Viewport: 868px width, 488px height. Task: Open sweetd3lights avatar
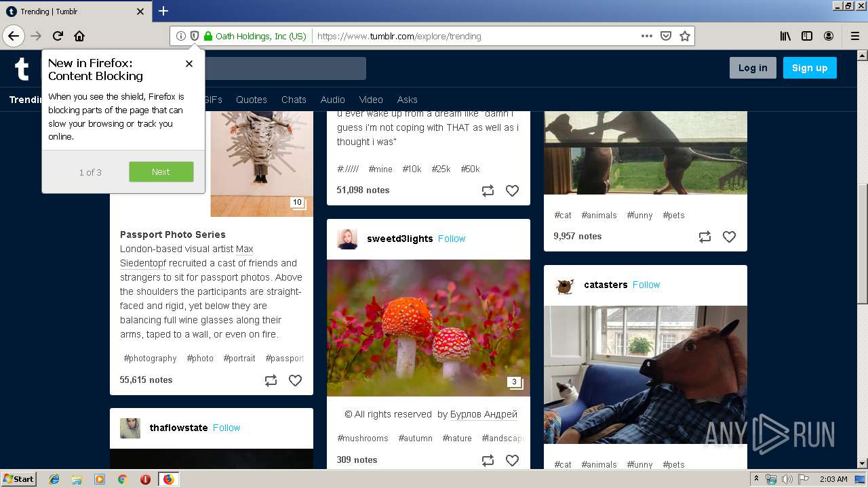(347, 239)
